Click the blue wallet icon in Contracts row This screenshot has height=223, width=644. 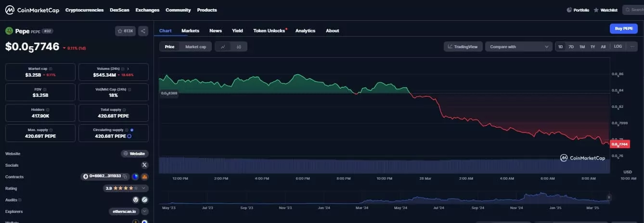pyautogui.click(x=135, y=177)
